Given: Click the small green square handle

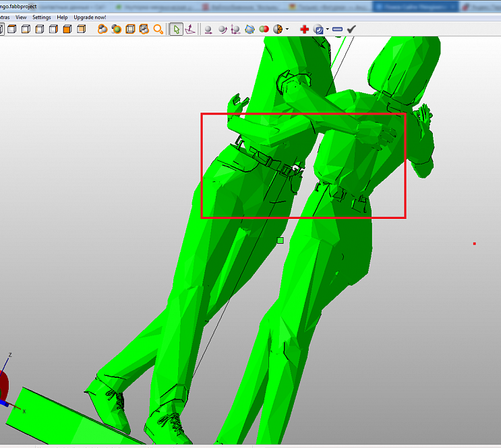Looking at the screenshot, I should coord(281,241).
